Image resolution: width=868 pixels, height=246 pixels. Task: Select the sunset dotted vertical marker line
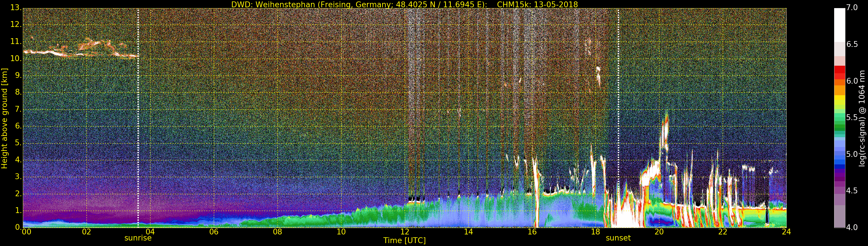tap(618, 118)
